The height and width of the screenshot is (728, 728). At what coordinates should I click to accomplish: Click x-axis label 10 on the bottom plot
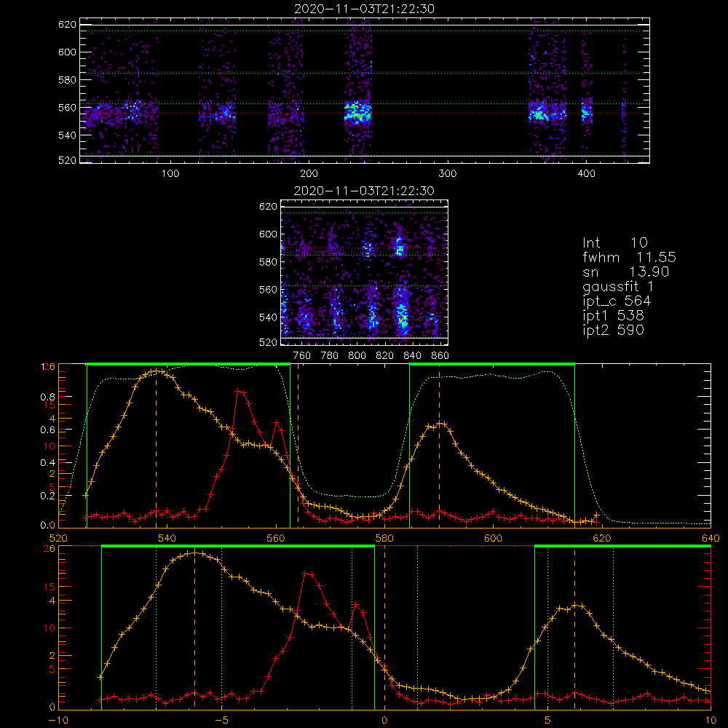711,721
